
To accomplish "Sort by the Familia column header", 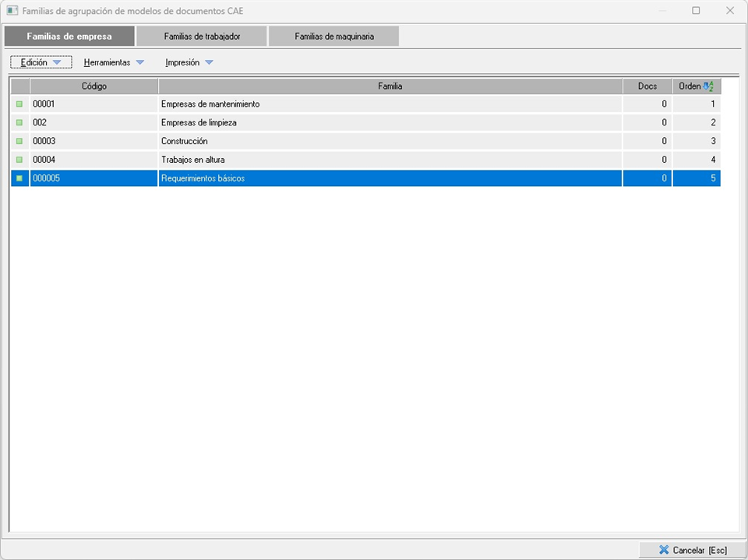I will (390, 86).
